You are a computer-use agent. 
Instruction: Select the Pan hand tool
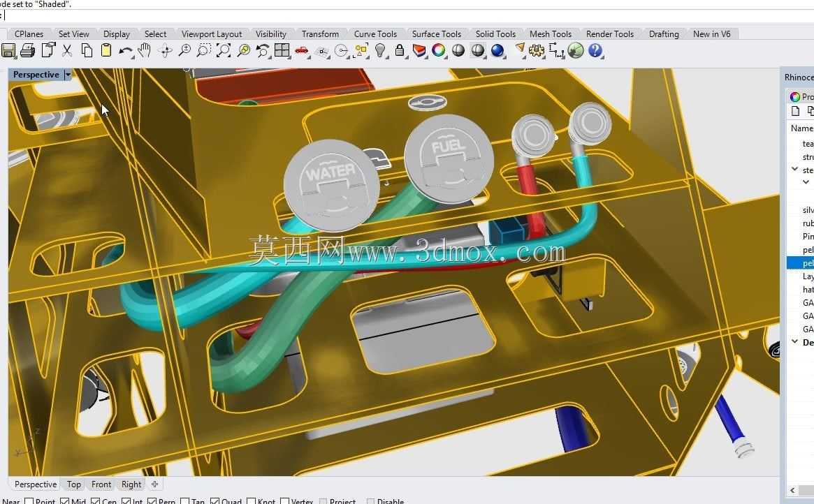coord(145,50)
